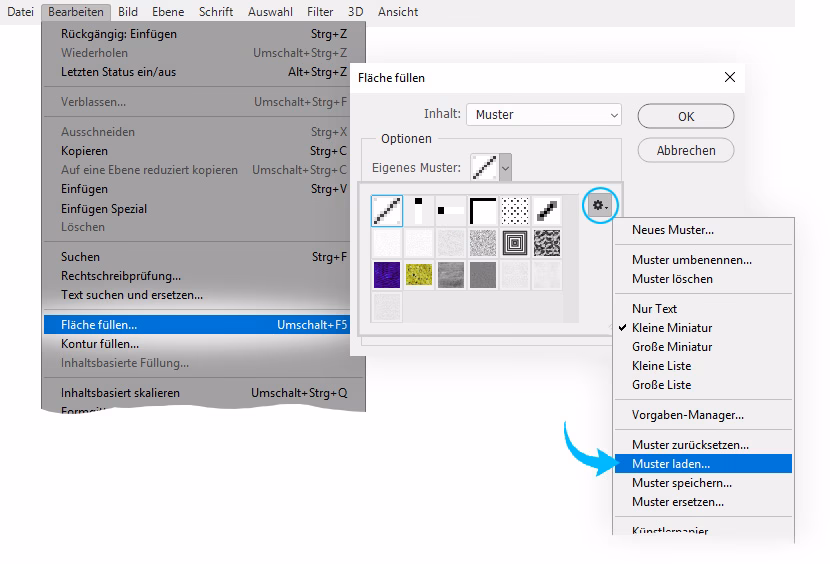Click the OK button

(x=686, y=116)
